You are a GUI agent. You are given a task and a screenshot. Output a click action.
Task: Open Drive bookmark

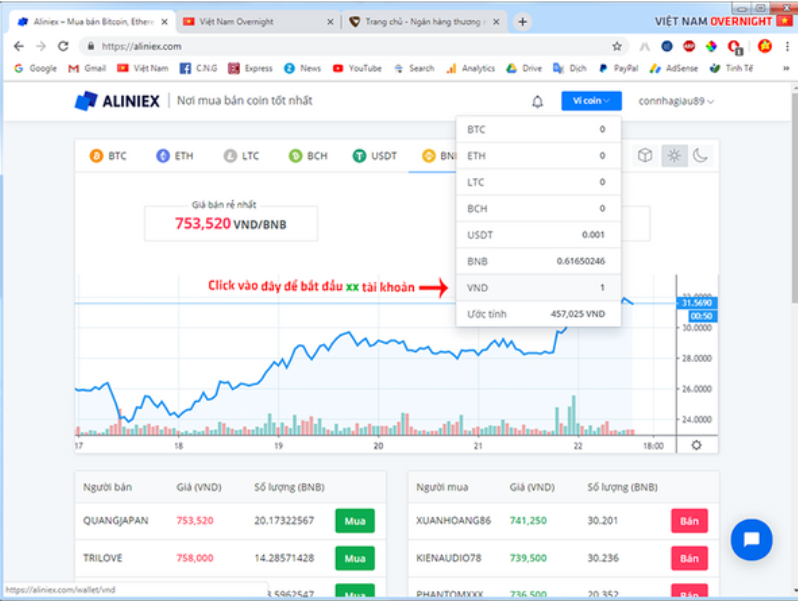tap(524, 68)
